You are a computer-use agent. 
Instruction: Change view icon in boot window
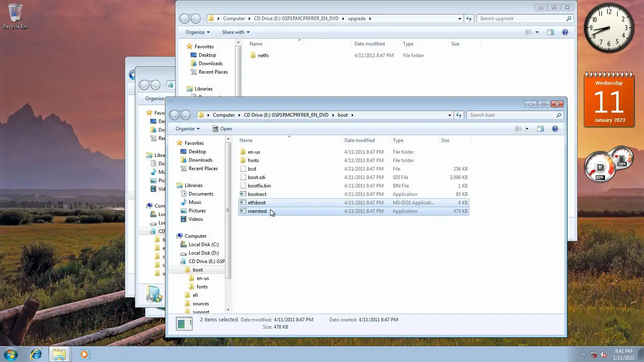click(518, 129)
